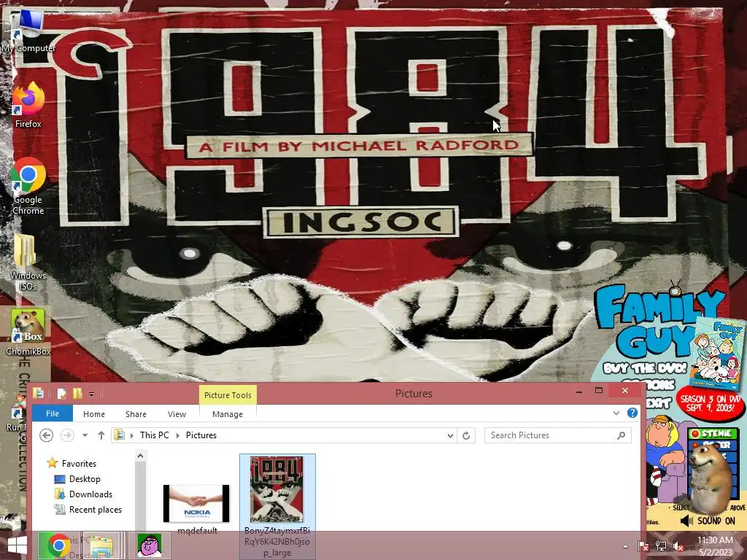
Task: Click muted volume tray icon
Action: click(678, 546)
